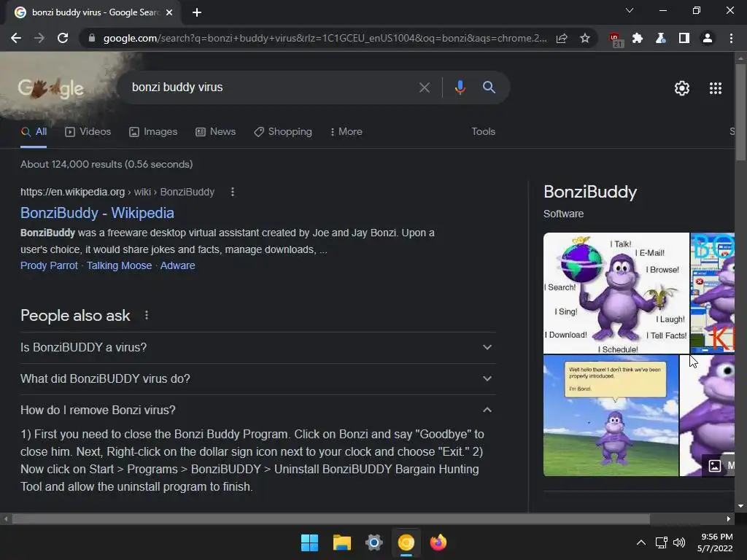The image size is (747, 560).
Task: Open the More search filters dropdown
Action: click(347, 132)
